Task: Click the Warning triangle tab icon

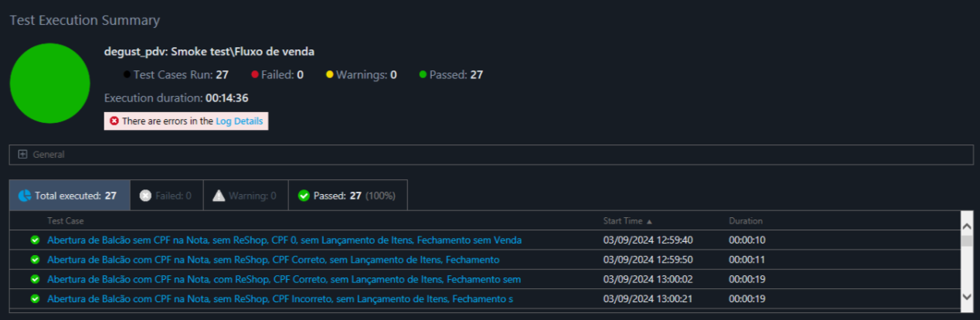Action: [x=219, y=196]
